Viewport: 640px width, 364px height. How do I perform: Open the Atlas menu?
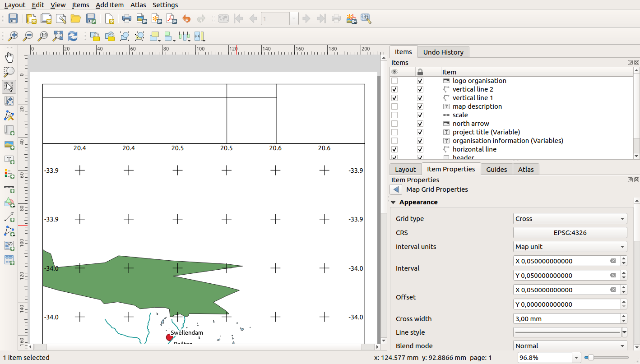point(138,5)
